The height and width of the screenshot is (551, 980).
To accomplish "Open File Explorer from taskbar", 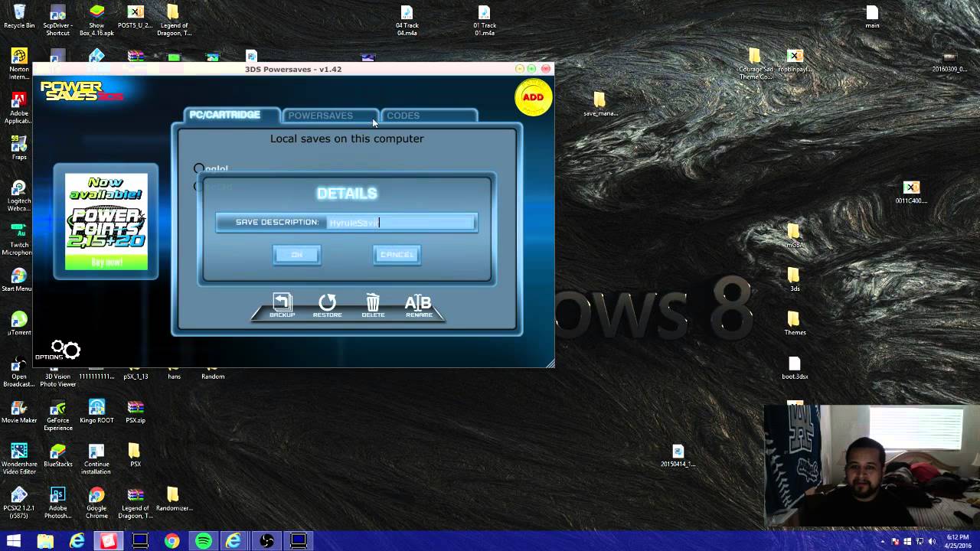I will point(46,541).
